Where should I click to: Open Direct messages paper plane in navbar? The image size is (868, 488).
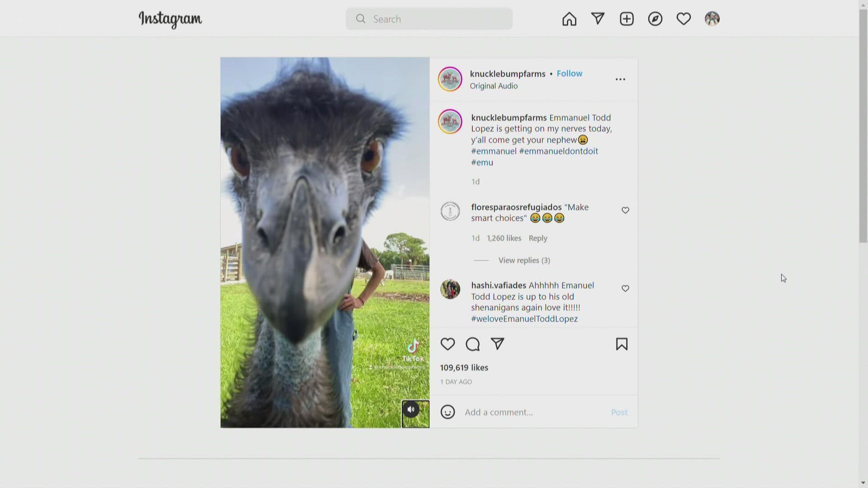(x=598, y=19)
